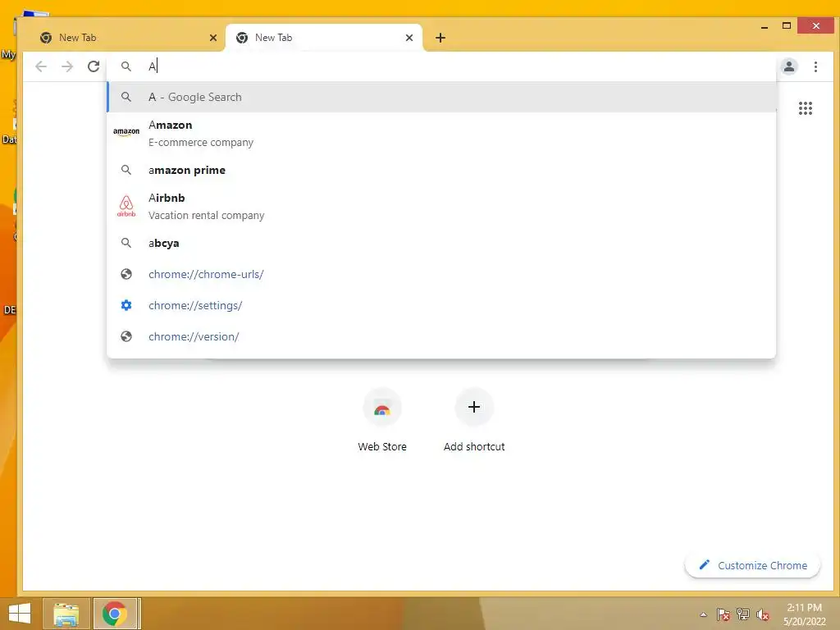Screen dimensions: 840x630
Task: Click the Customize Chrome button
Action: pyautogui.click(x=752, y=565)
